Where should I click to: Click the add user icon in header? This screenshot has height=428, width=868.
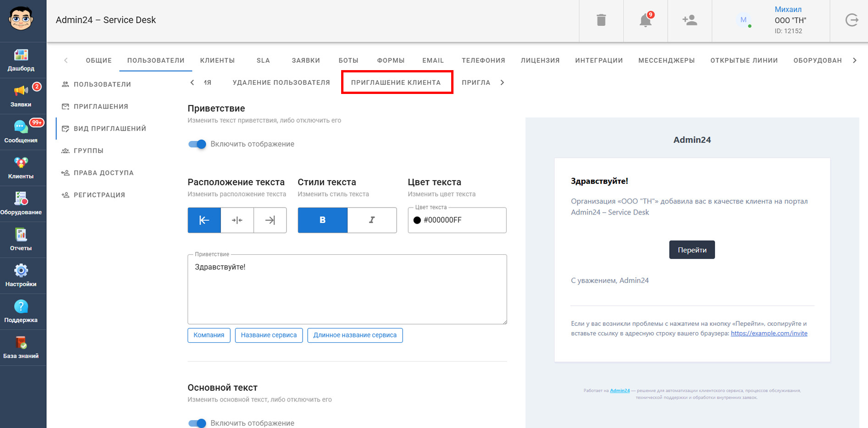pyautogui.click(x=689, y=20)
